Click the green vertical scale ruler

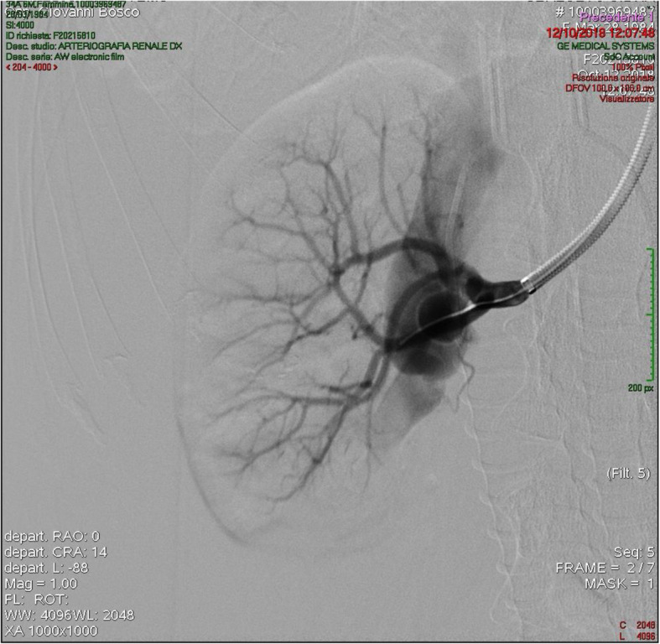[651, 314]
